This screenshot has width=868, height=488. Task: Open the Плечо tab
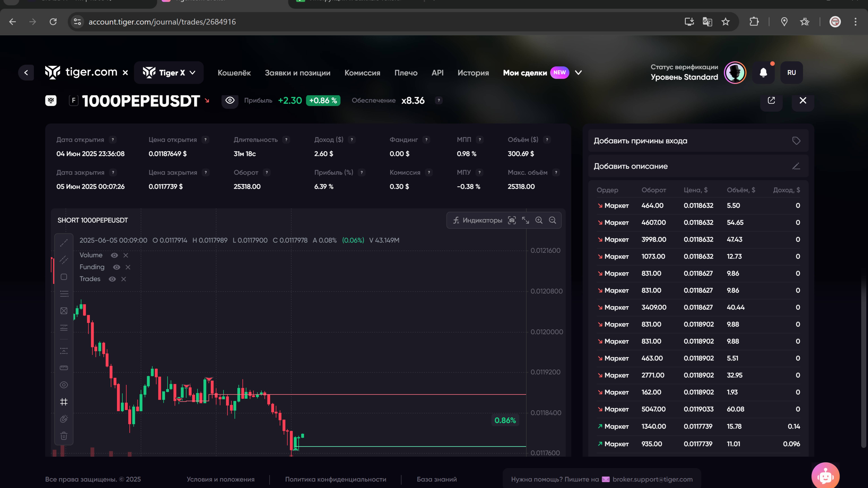pyautogui.click(x=406, y=73)
